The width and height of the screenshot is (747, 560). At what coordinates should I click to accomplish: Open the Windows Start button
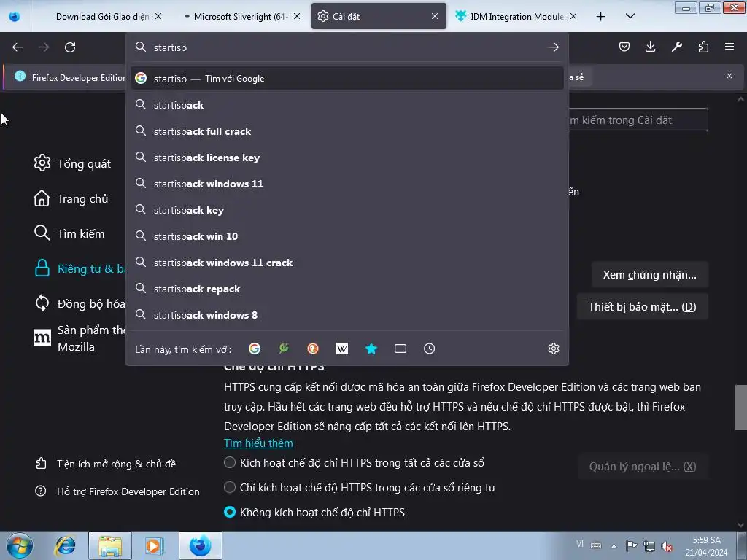(x=19, y=545)
